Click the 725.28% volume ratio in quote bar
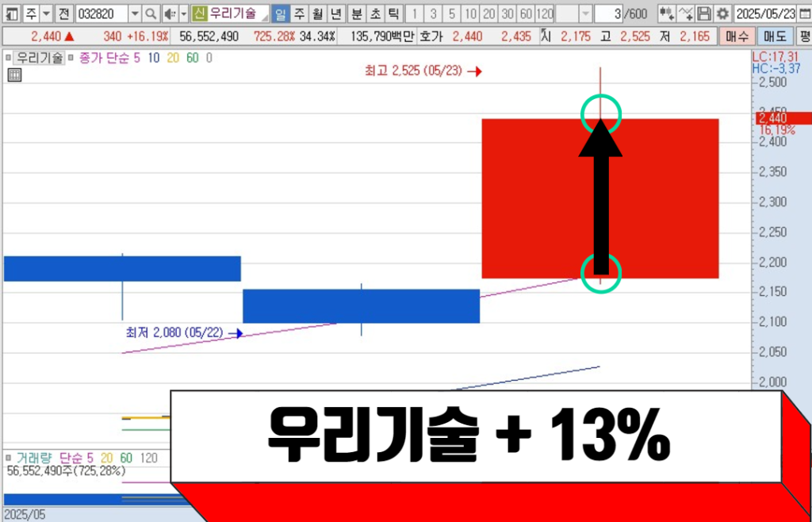 [x=274, y=36]
